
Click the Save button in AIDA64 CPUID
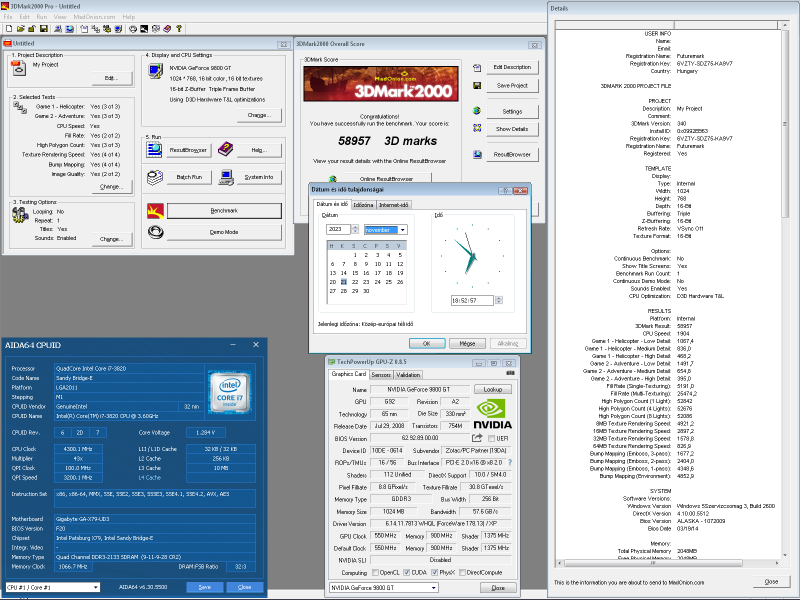point(205,587)
